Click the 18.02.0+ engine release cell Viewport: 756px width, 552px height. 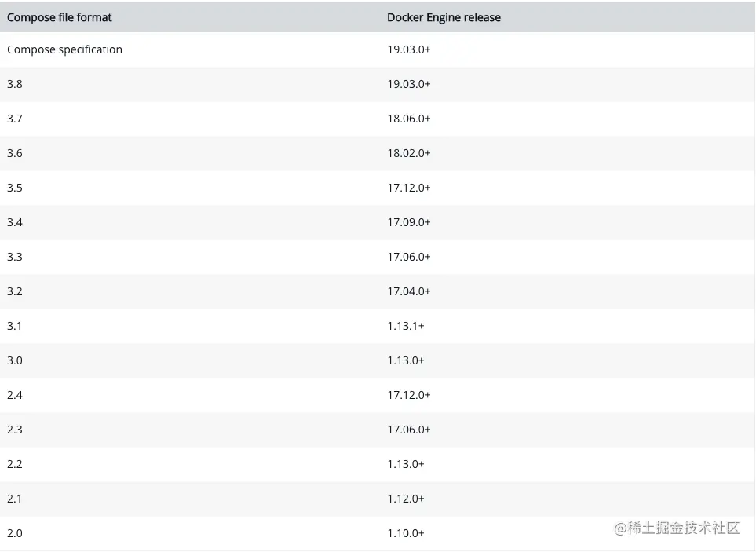(409, 153)
